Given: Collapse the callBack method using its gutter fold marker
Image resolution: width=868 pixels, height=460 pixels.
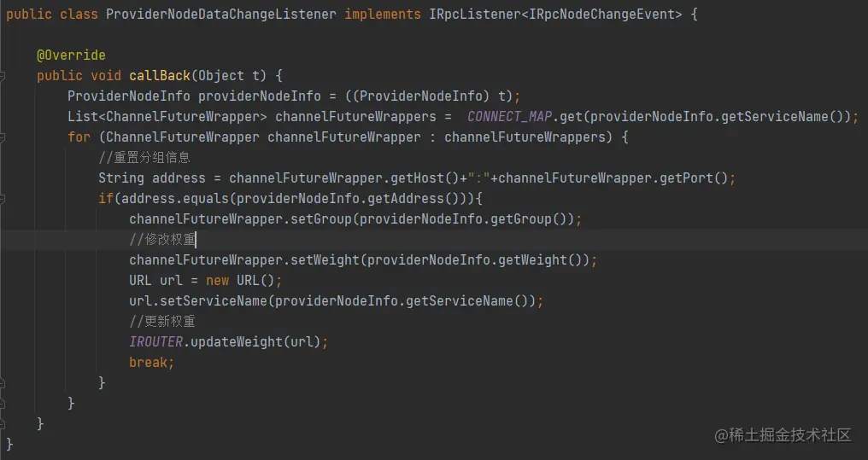Looking at the screenshot, I should (3, 76).
